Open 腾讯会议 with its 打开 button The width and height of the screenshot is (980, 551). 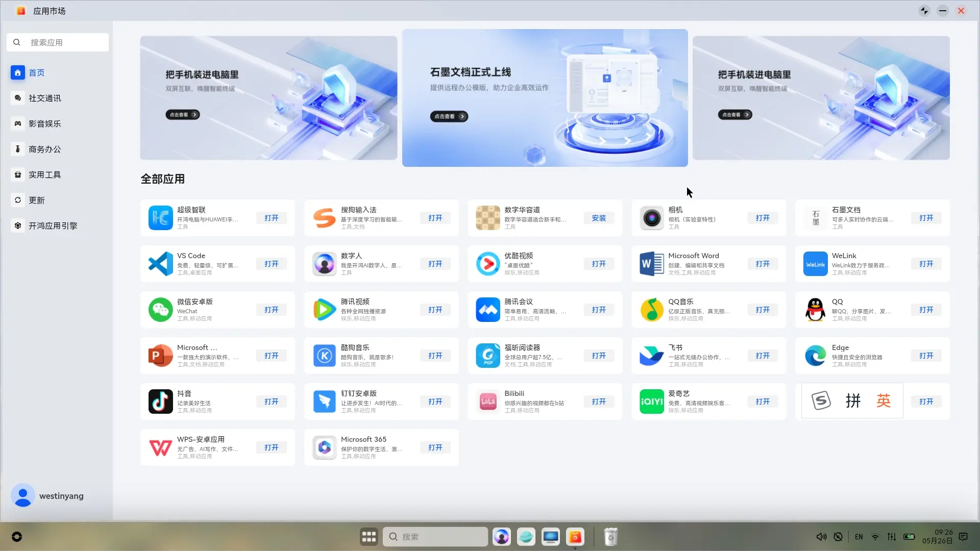pos(599,310)
